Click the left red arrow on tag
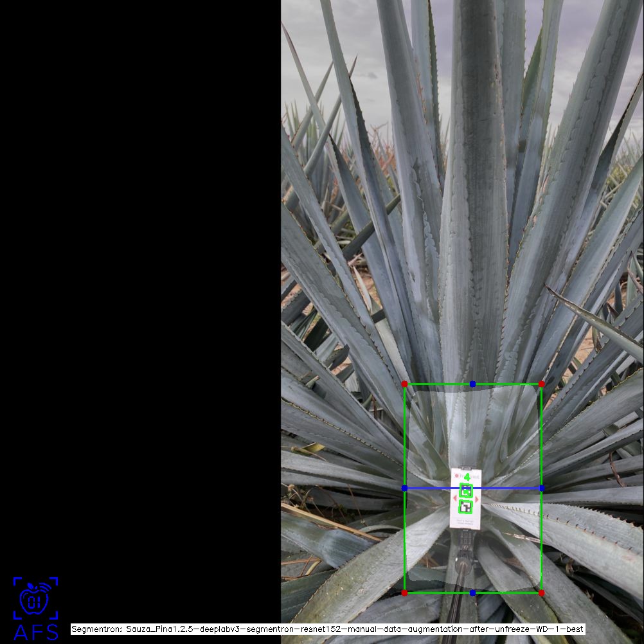This screenshot has width=644, height=644. tap(456, 498)
